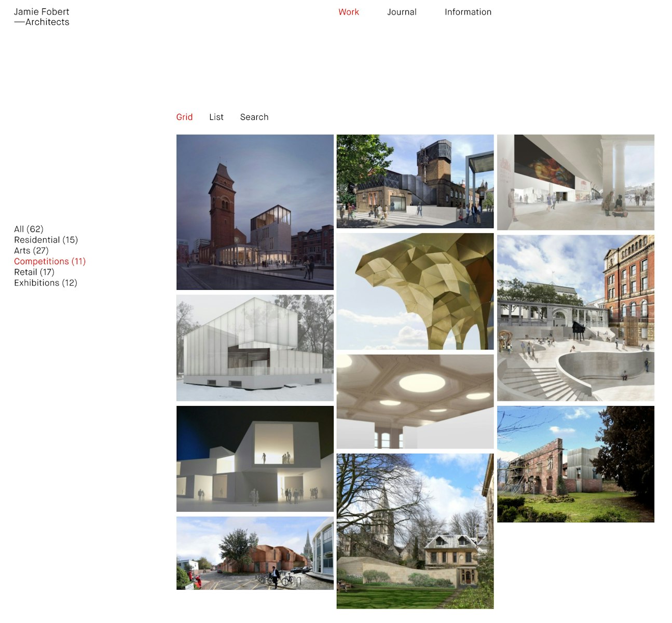This screenshot has width=672, height=623.
Task: Switch to Grid view
Action: 184,117
